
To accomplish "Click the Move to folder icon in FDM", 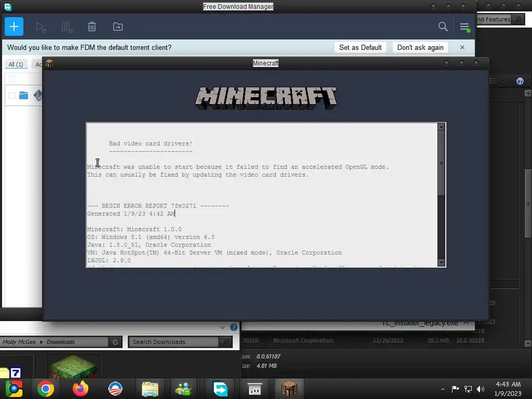I will coord(118,26).
